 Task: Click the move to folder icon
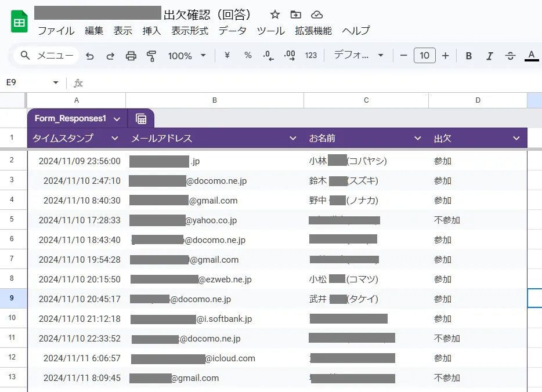point(296,14)
